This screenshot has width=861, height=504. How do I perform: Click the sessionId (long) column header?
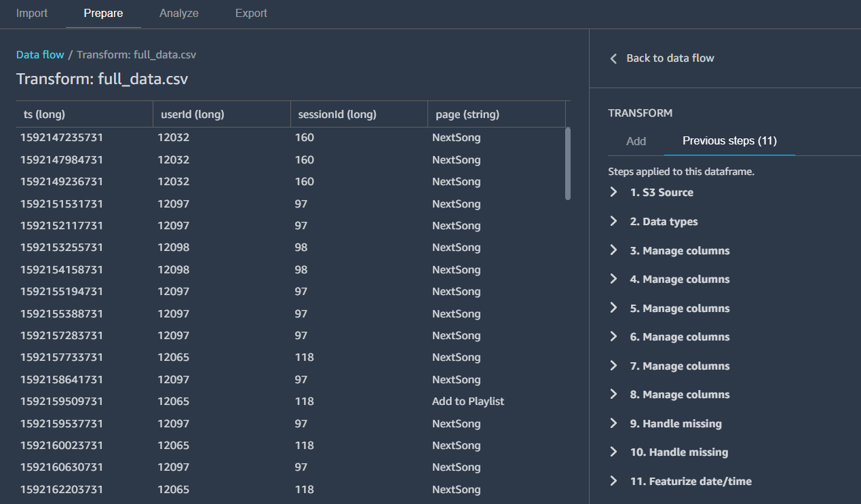tap(359, 114)
